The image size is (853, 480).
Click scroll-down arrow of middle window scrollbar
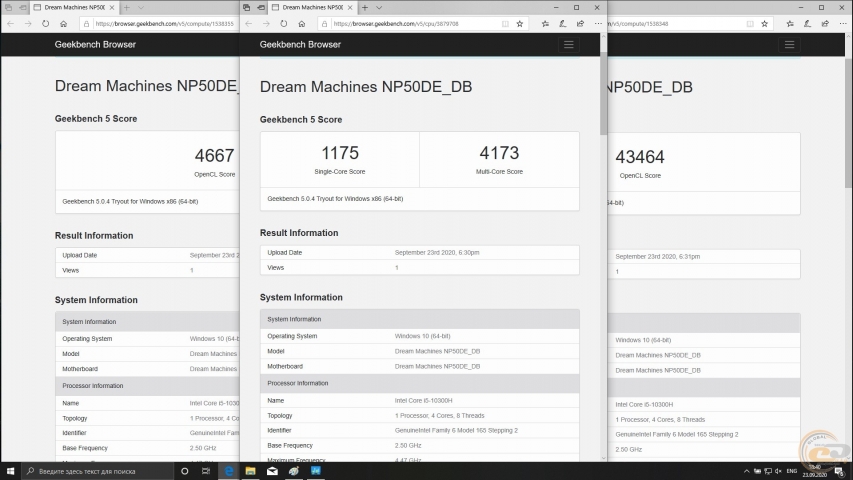pos(603,458)
